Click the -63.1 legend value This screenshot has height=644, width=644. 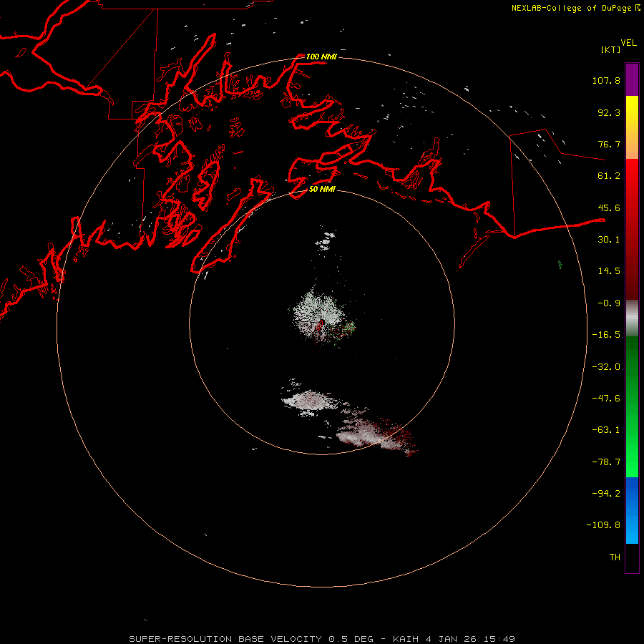tap(606, 430)
